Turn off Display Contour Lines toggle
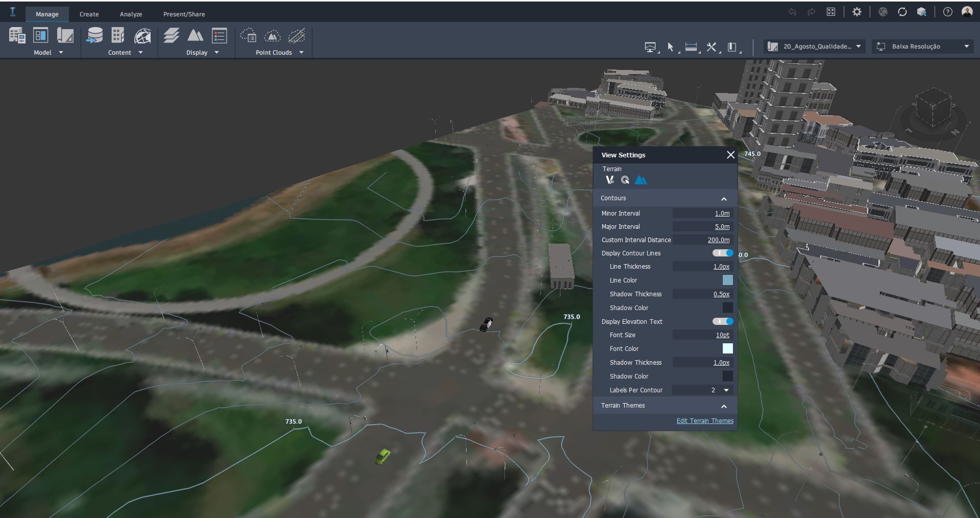 [723, 253]
